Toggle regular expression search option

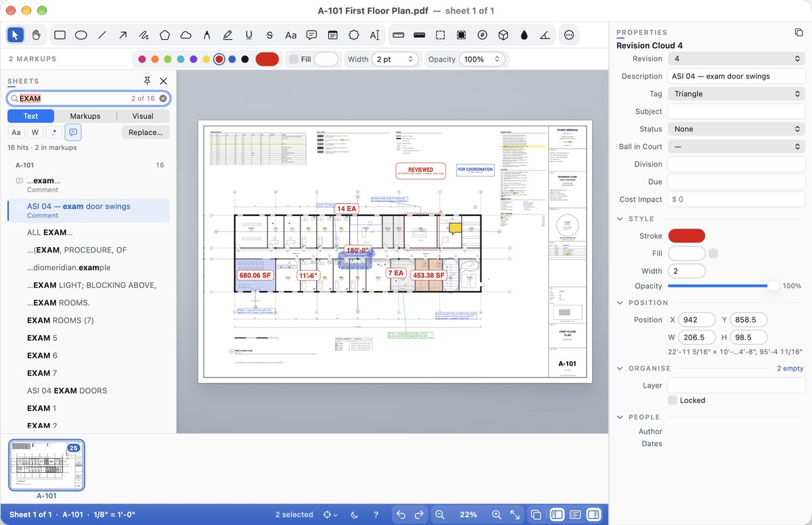(x=54, y=133)
